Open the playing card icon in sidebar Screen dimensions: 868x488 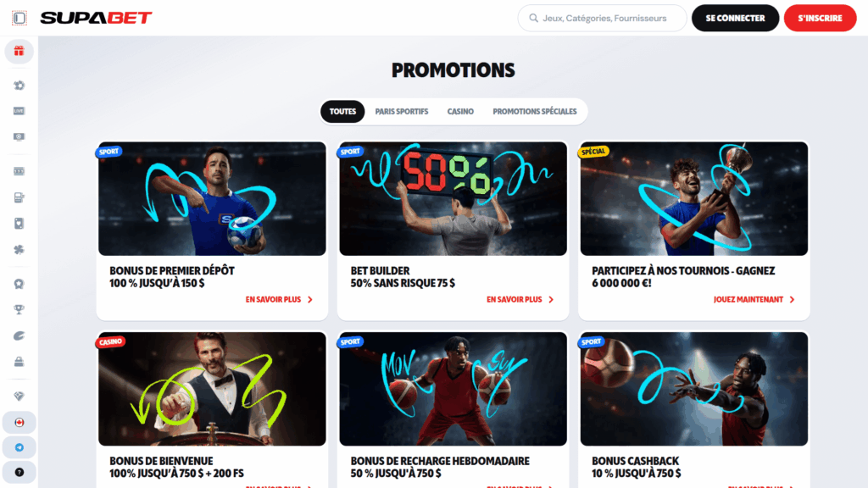pos(19,224)
